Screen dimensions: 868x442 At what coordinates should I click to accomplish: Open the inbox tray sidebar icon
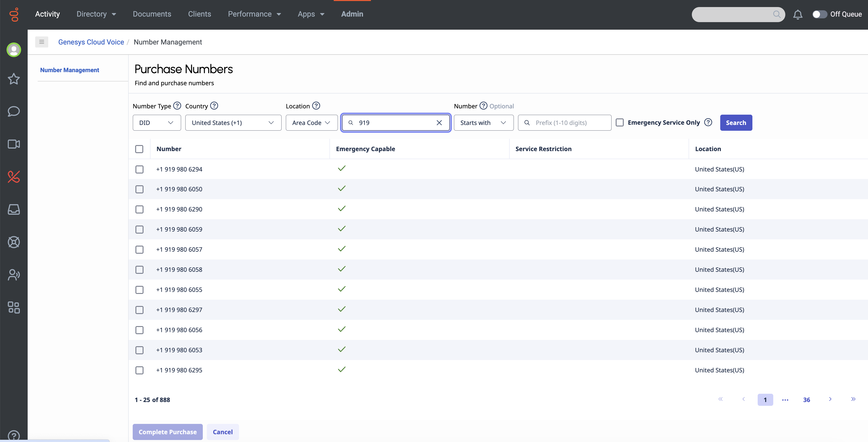coord(14,209)
